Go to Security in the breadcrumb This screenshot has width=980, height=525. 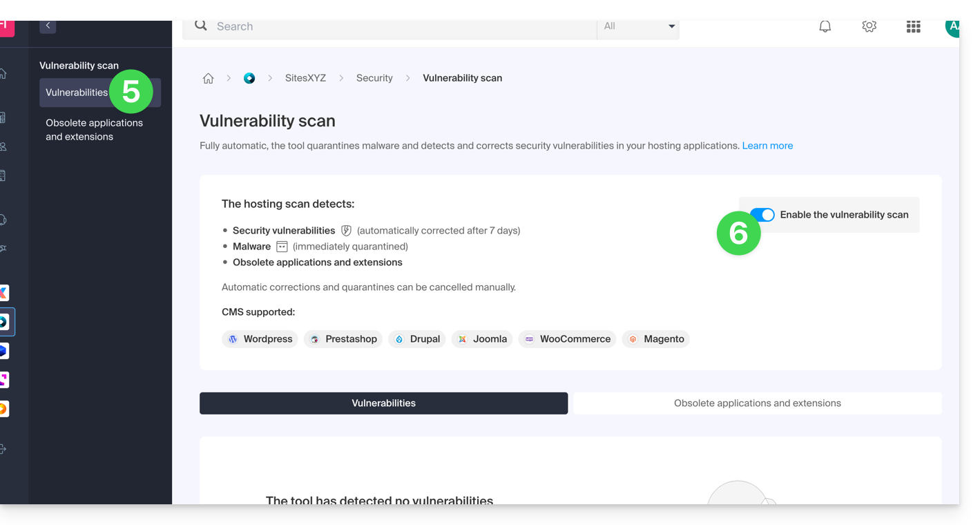click(x=374, y=79)
